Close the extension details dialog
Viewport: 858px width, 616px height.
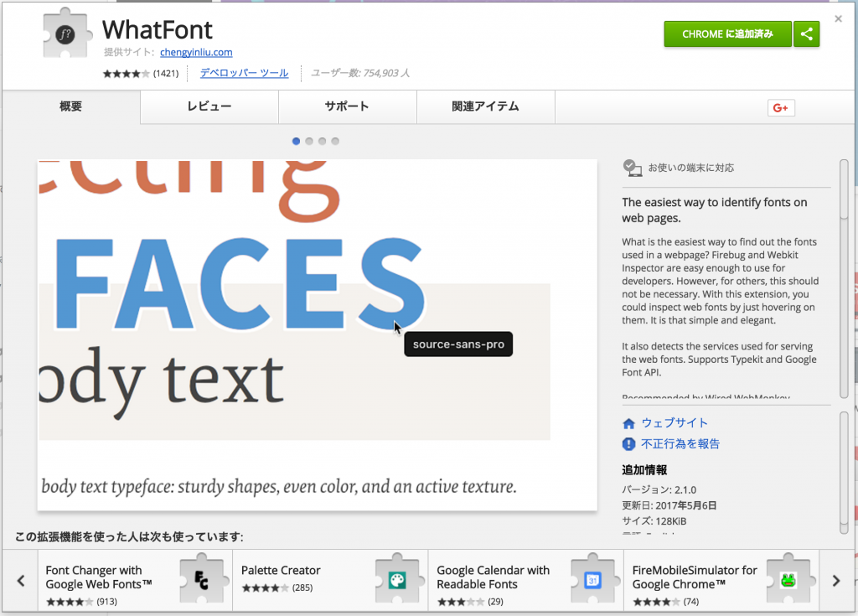tap(838, 19)
